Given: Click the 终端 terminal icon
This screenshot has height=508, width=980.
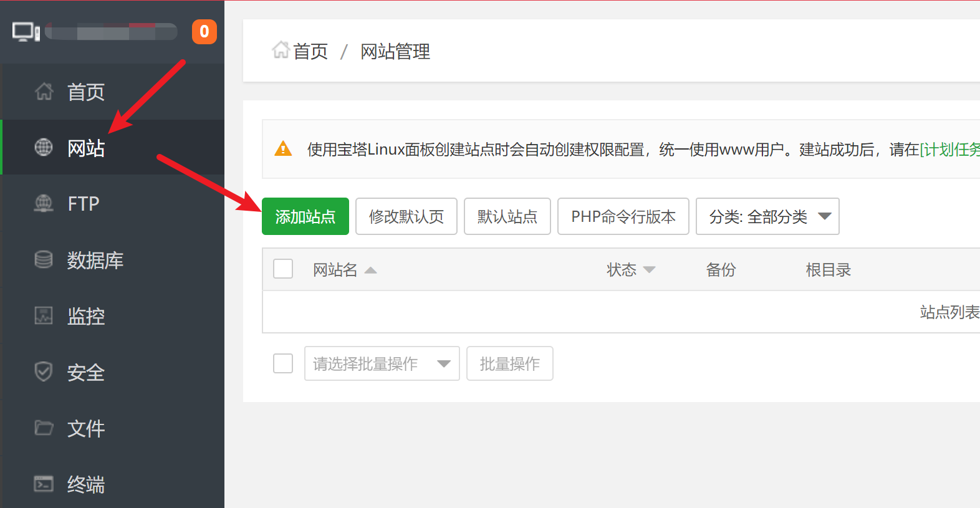Looking at the screenshot, I should pyautogui.click(x=44, y=484).
